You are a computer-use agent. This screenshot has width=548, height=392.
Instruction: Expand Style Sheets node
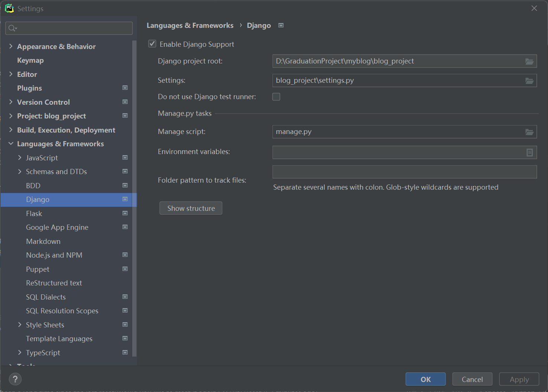click(20, 325)
